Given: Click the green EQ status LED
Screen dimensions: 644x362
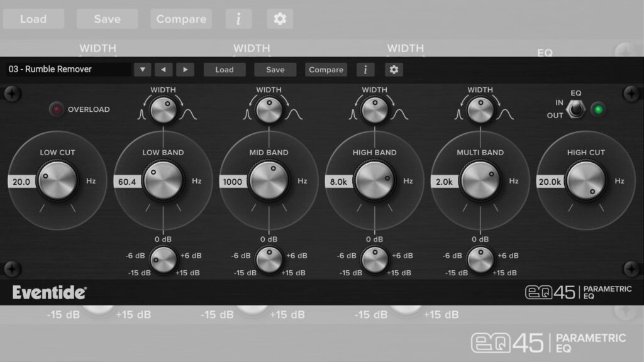Looking at the screenshot, I should coord(598,110).
